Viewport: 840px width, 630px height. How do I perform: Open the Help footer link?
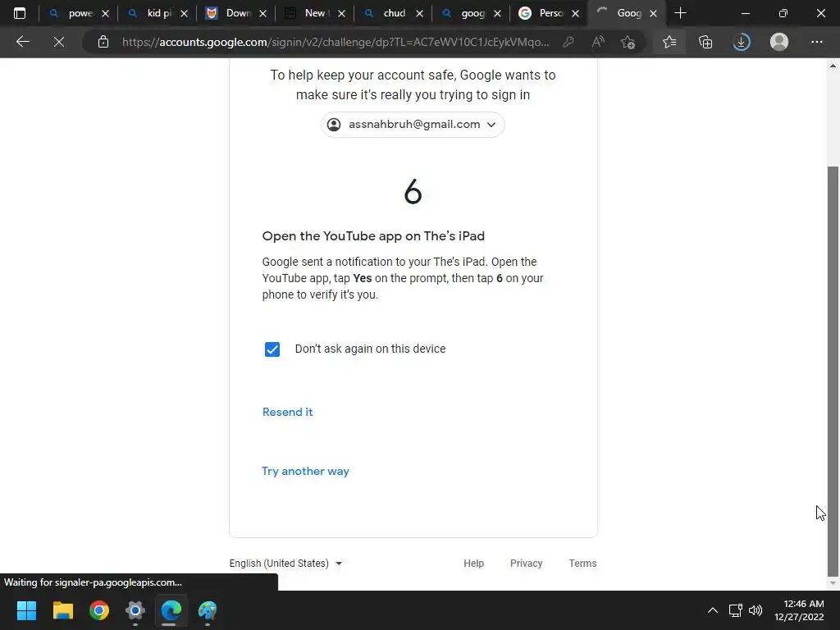pyautogui.click(x=473, y=564)
